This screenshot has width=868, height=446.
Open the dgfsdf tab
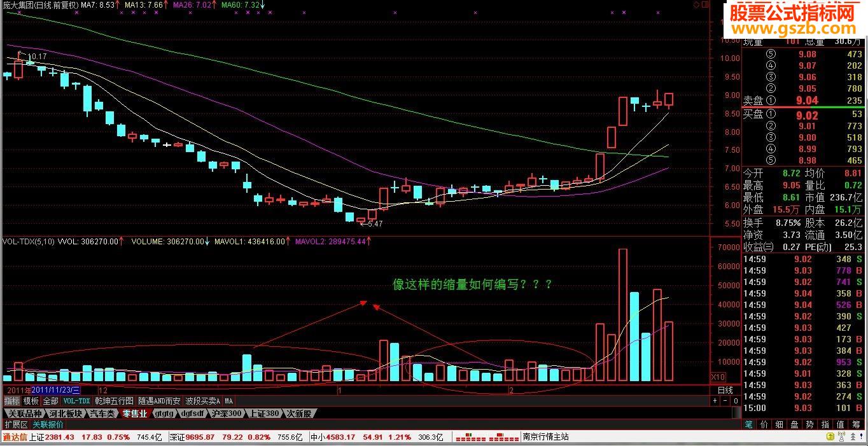click(x=193, y=414)
